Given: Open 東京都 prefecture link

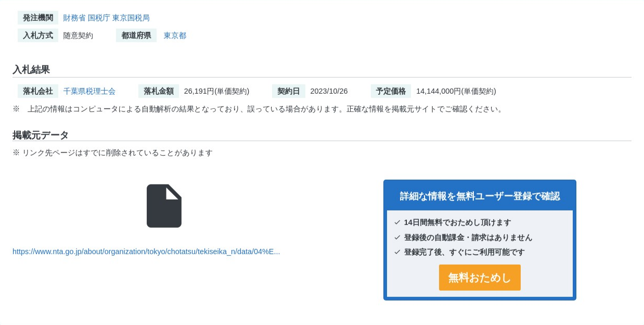Looking at the screenshot, I should click(175, 35).
